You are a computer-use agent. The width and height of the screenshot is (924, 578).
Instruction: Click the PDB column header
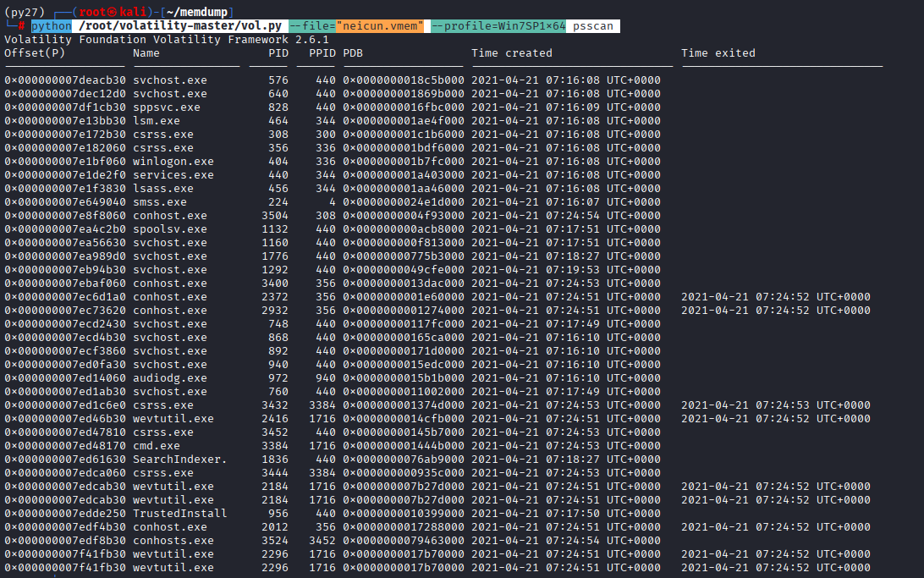pyautogui.click(x=353, y=53)
